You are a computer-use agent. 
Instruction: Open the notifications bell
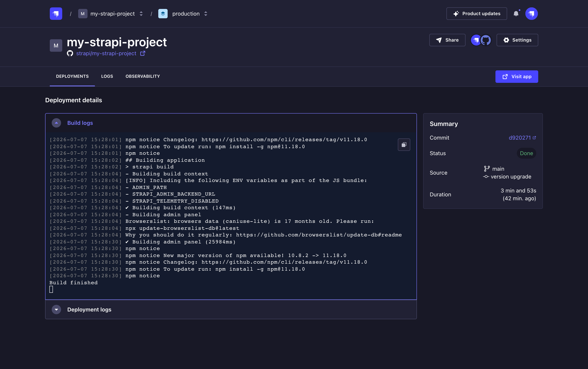click(516, 14)
